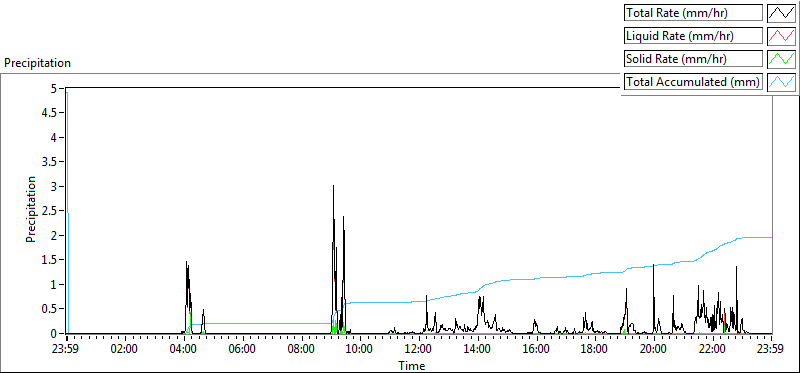
Task: Click the Solid Rate green line icon
Action: tap(781, 58)
